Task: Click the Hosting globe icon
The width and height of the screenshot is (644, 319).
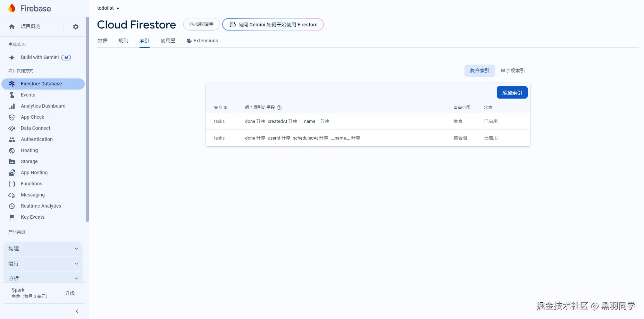Action: [12, 151]
